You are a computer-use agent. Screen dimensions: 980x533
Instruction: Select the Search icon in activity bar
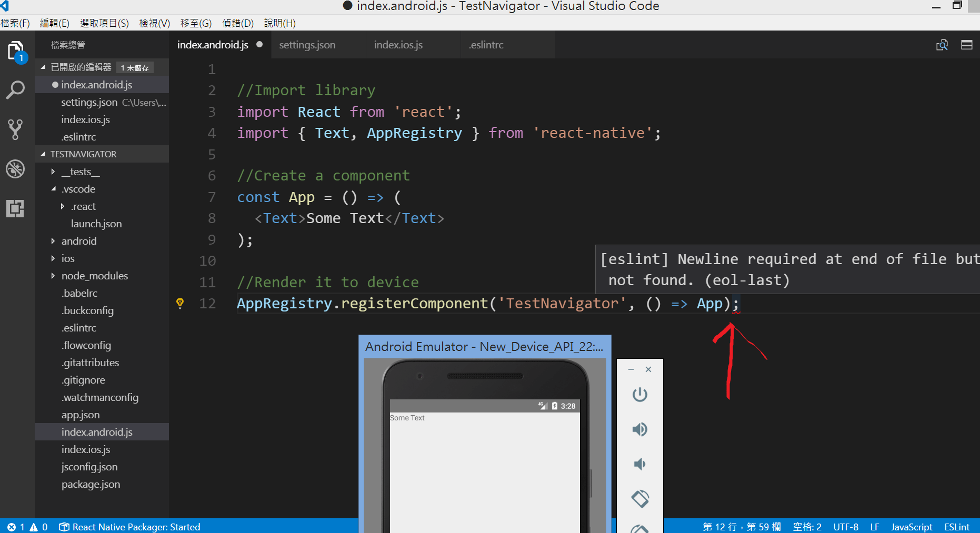[15, 89]
